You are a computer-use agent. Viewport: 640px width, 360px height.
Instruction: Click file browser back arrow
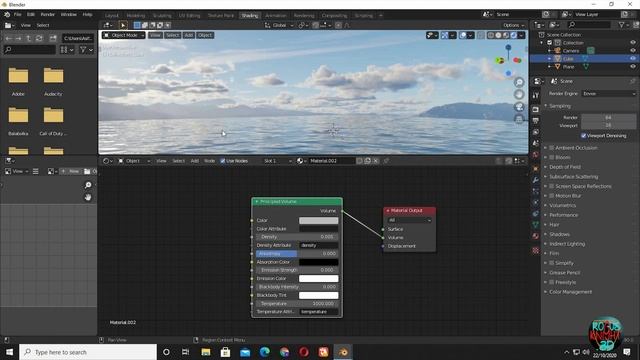pos(9,38)
